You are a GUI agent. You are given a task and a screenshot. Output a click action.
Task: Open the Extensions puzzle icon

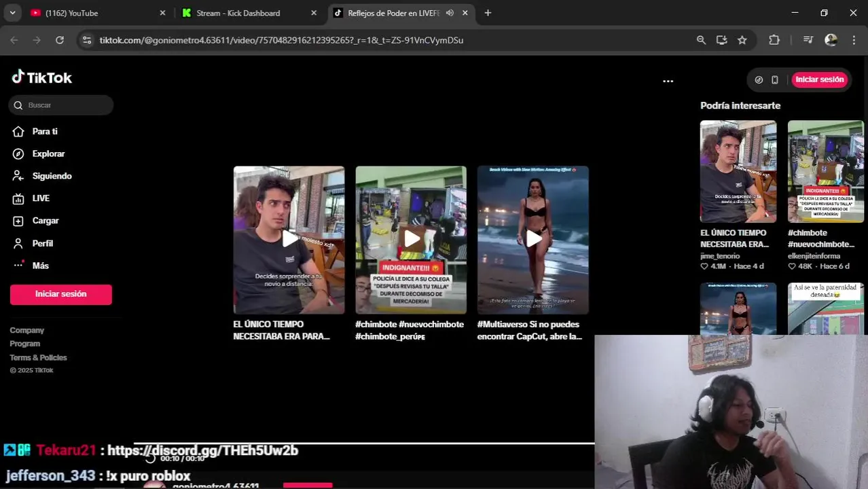774,40
